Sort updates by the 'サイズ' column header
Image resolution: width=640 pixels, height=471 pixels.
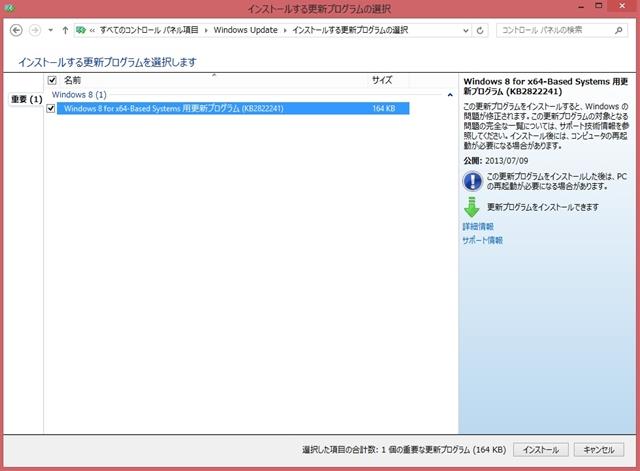point(382,80)
